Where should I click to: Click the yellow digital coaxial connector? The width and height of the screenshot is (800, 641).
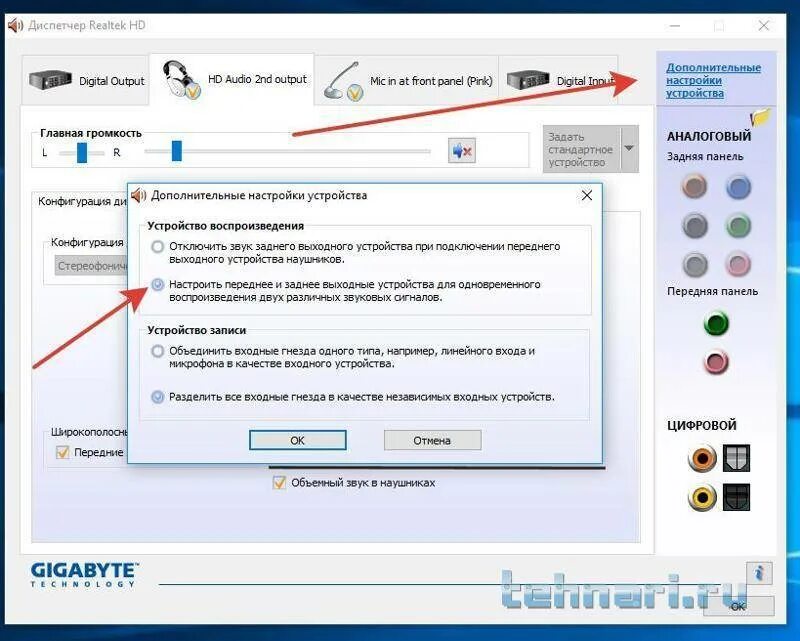702,497
